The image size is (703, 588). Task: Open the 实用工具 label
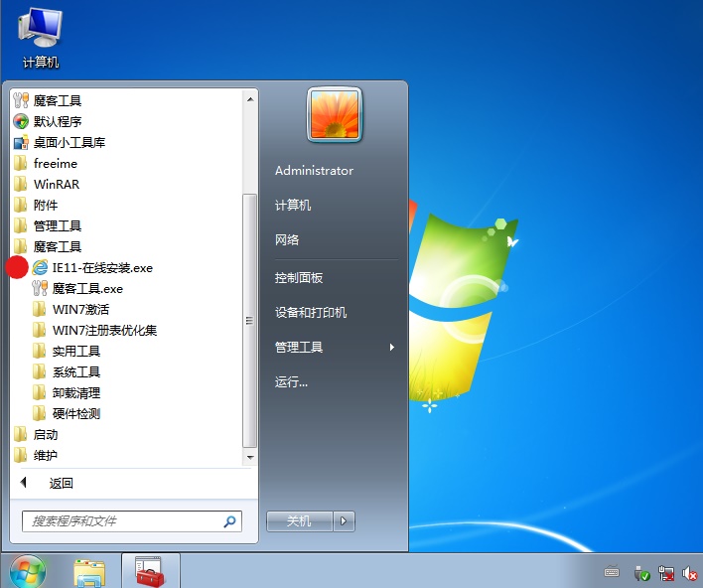click(76, 352)
